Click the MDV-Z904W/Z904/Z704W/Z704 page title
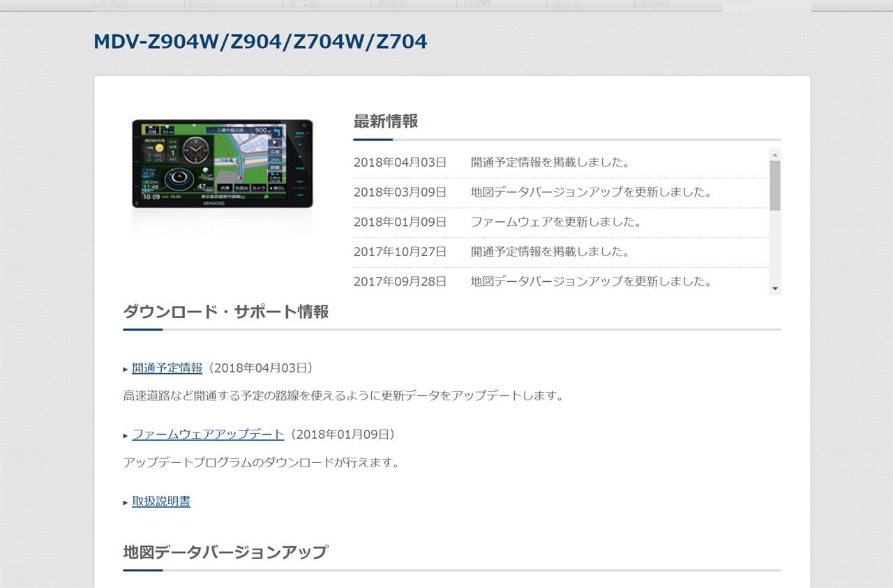This screenshot has width=893, height=588. tap(260, 42)
